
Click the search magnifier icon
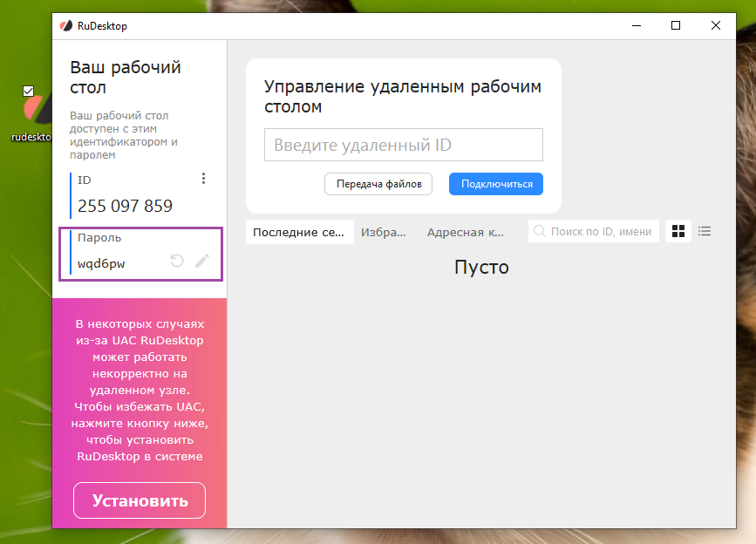[540, 231]
